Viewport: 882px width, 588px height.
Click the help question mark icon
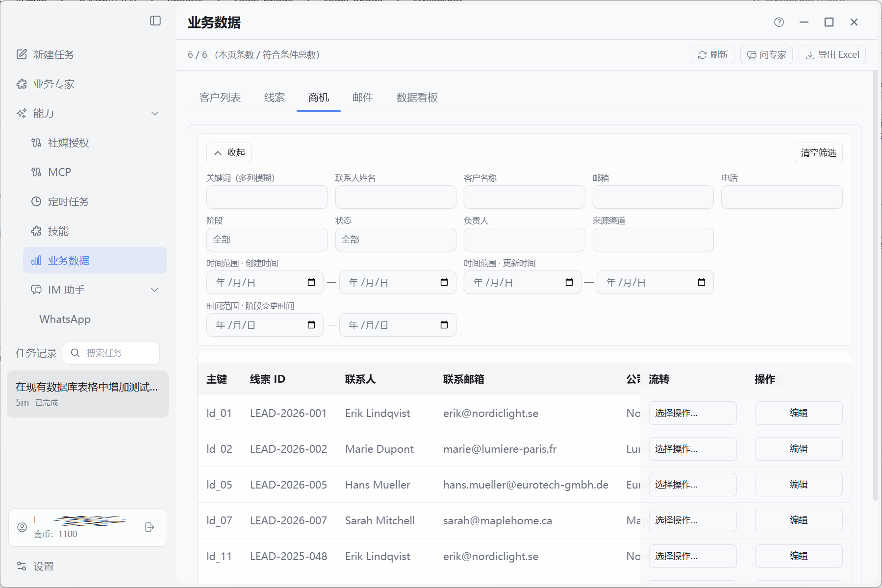(779, 22)
